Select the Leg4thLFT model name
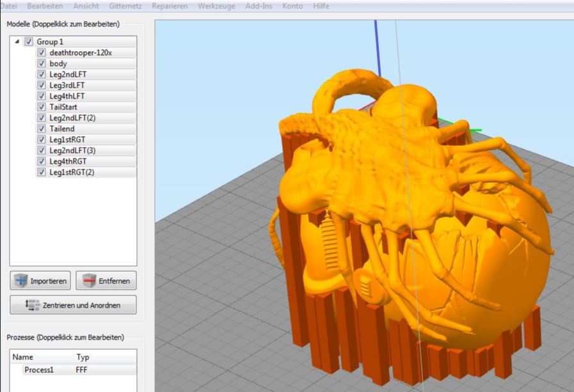The width and height of the screenshot is (574, 392). coord(67,96)
